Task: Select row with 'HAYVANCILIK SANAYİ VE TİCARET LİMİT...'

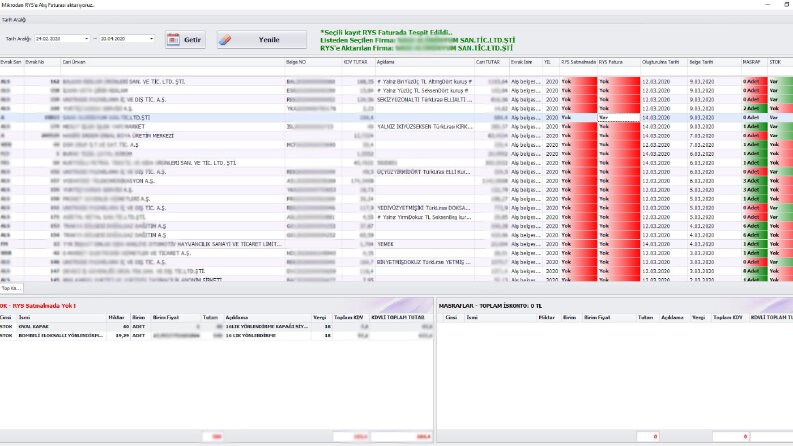Action: coord(396,244)
